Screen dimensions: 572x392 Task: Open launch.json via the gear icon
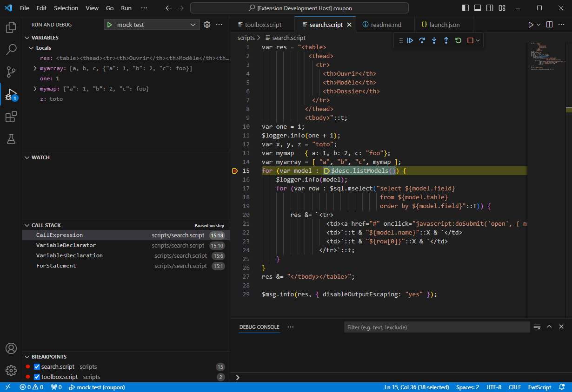207,25
